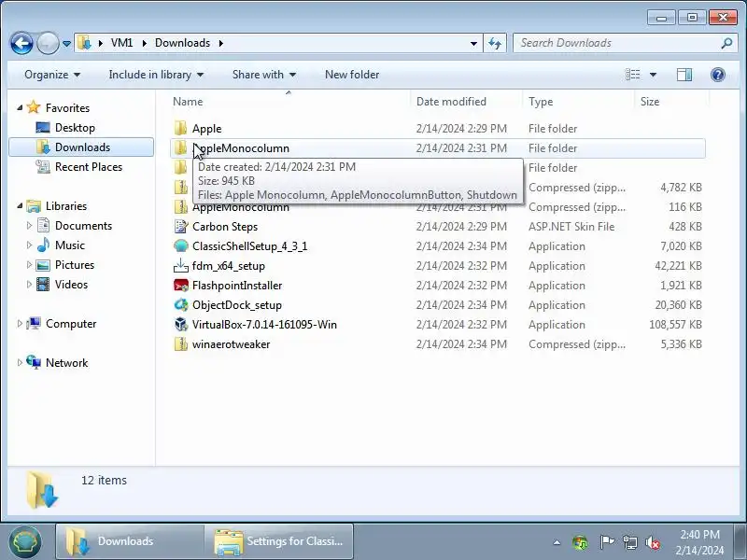Click the Libraries folder icon
This screenshot has height=560, width=747.
(x=34, y=205)
